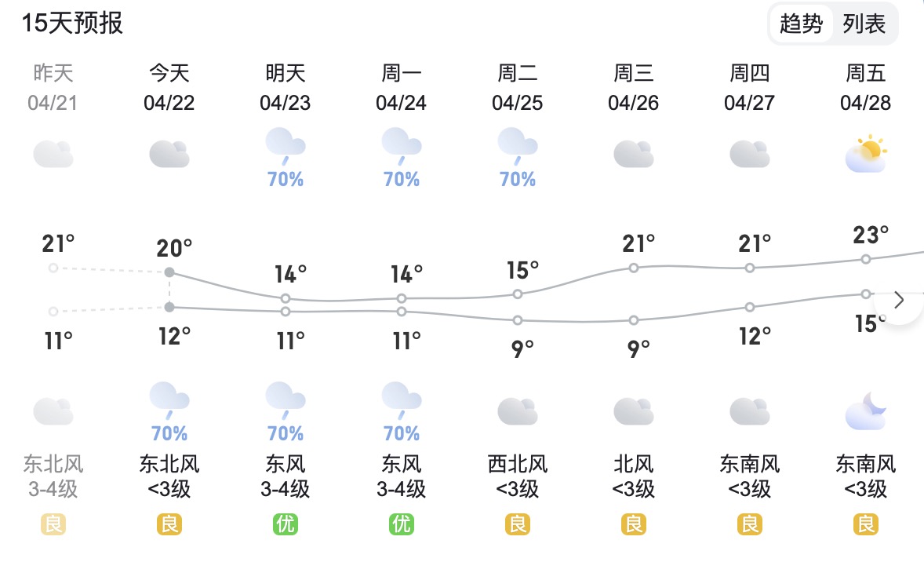Show next days with right chevron arrow
The width and height of the screenshot is (924, 562).
[899, 300]
